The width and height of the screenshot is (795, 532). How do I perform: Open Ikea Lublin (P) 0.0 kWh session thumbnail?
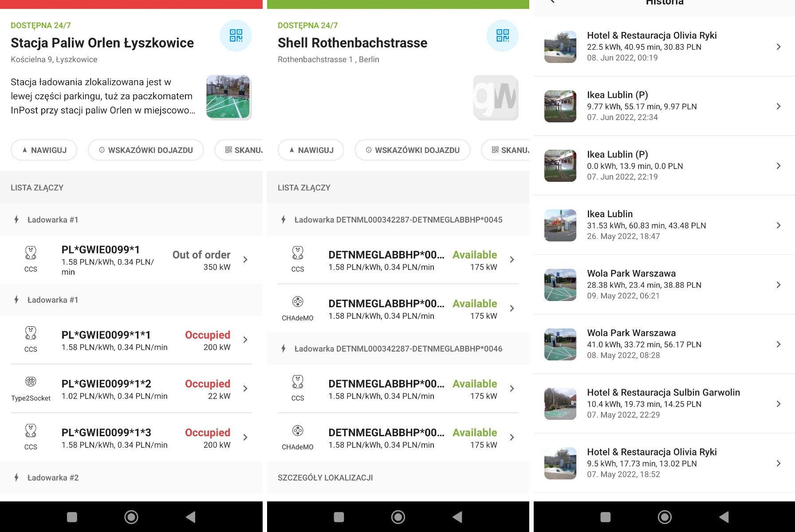point(560,166)
